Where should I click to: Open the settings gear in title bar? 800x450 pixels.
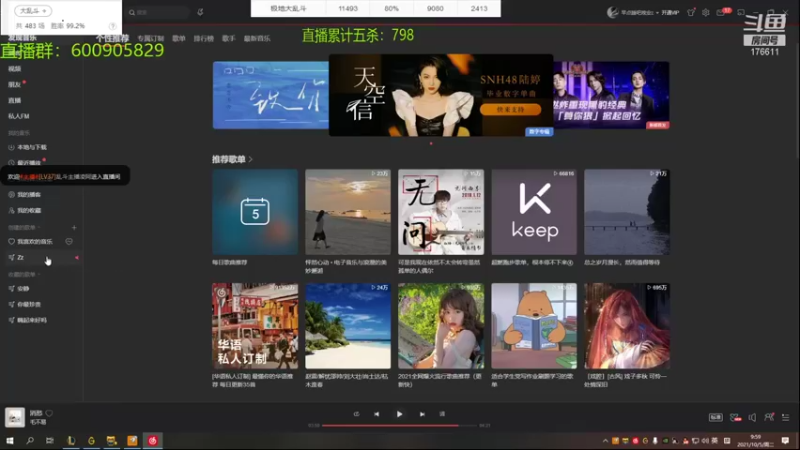(x=706, y=12)
